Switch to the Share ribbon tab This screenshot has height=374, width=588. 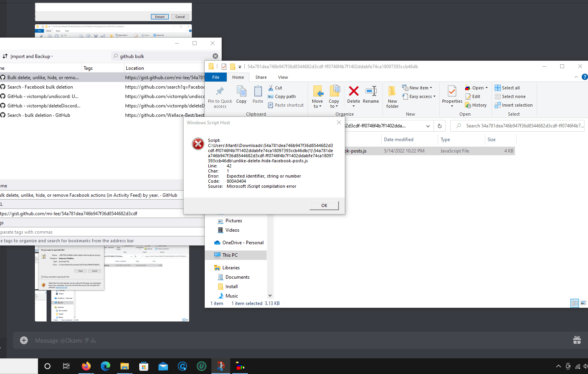tap(260, 77)
